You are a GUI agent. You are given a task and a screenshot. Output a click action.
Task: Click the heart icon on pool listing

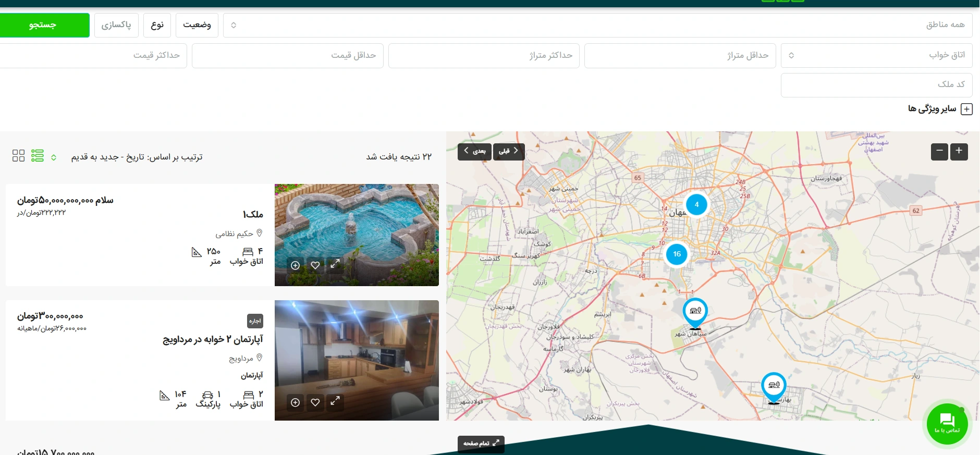[x=315, y=265]
